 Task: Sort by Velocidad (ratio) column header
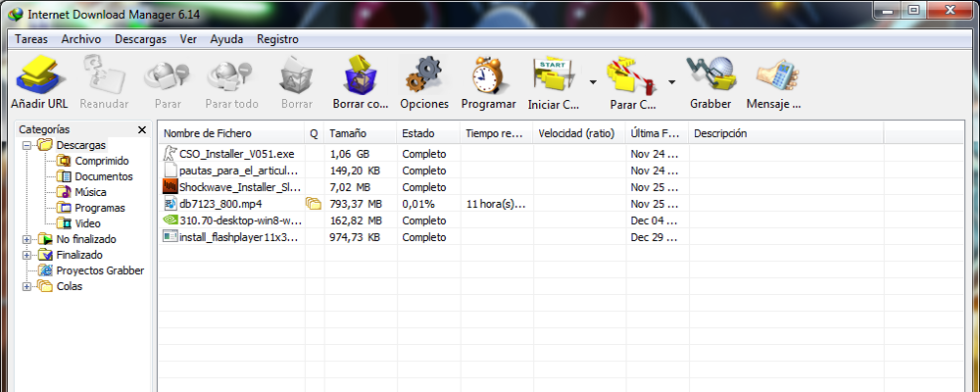point(579,133)
